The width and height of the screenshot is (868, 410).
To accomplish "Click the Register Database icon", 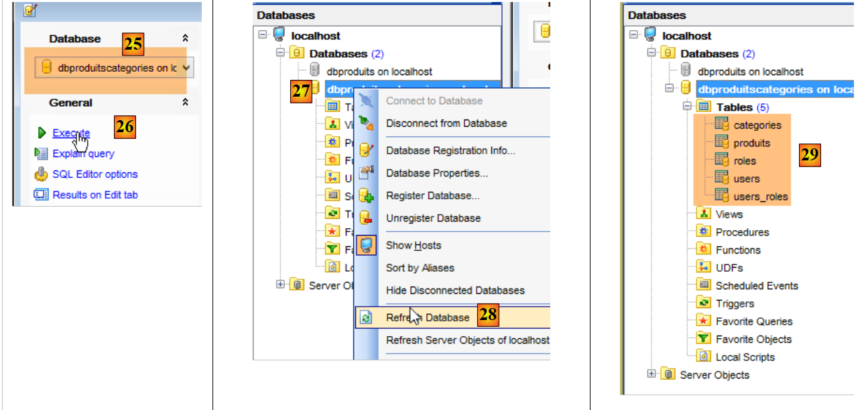I will coord(366,196).
